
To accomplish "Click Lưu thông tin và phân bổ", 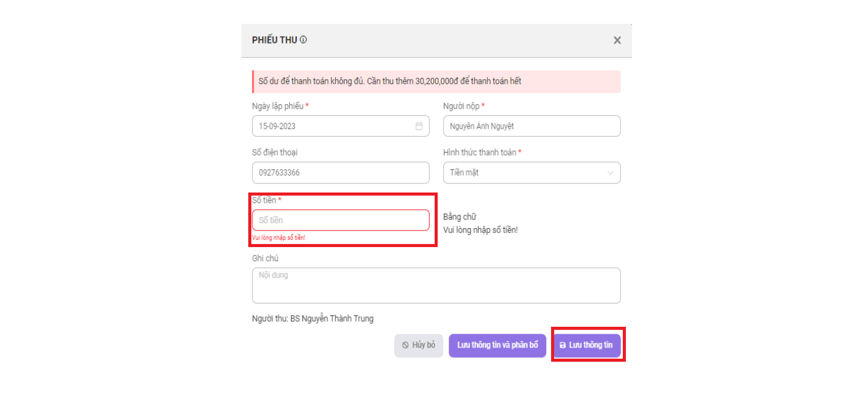I will point(497,345).
